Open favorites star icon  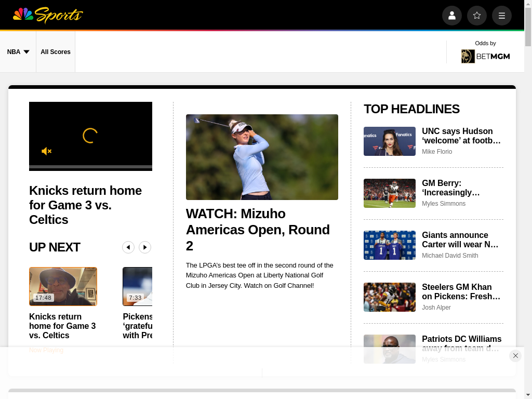[x=477, y=16]
